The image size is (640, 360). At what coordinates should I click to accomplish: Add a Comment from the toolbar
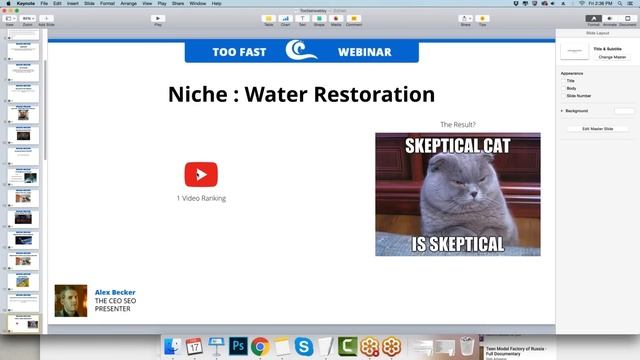click(353, 18)
